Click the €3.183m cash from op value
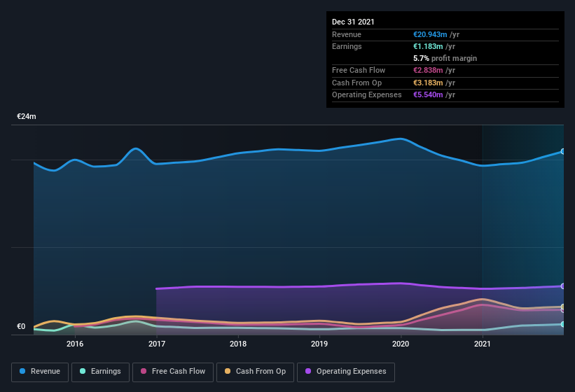 (x=428, y=83)
